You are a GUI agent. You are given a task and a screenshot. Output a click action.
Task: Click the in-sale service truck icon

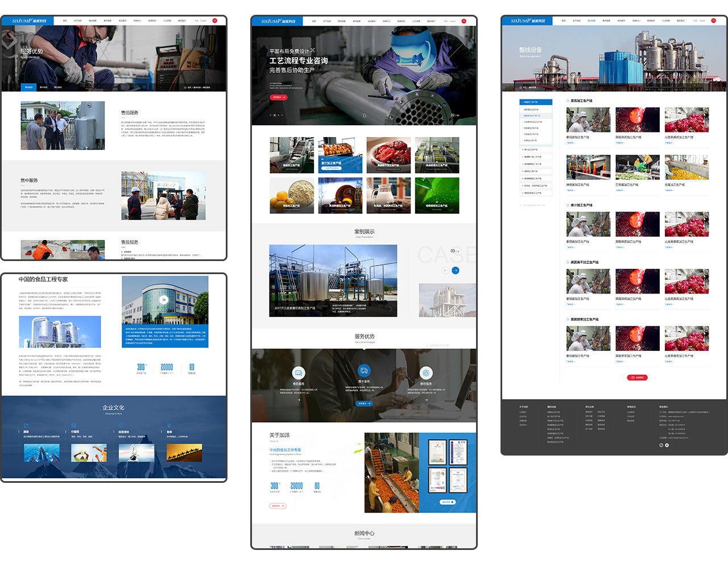364,370
